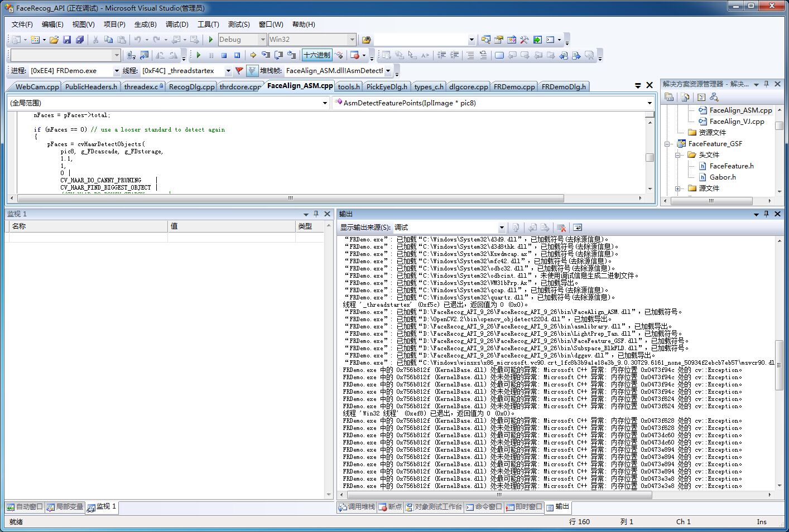Open Class View icon in Solution Explorer toolbar

click(714, 97)
